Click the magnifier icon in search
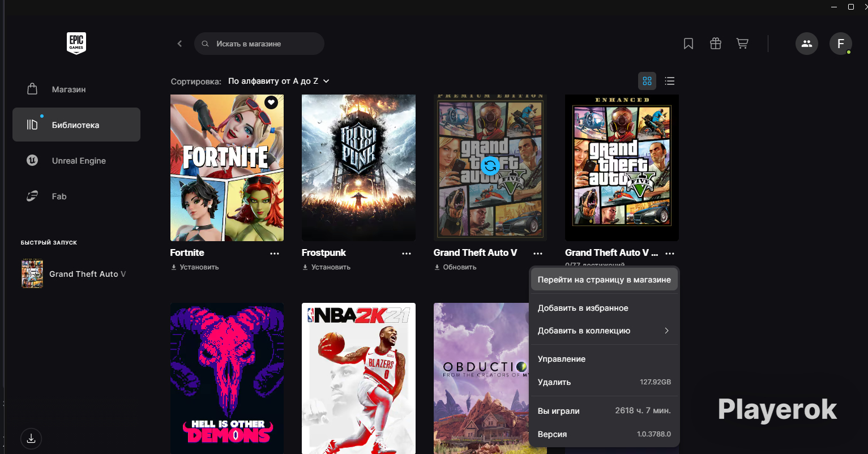This screenshot has width=868, height=454. 206,44
